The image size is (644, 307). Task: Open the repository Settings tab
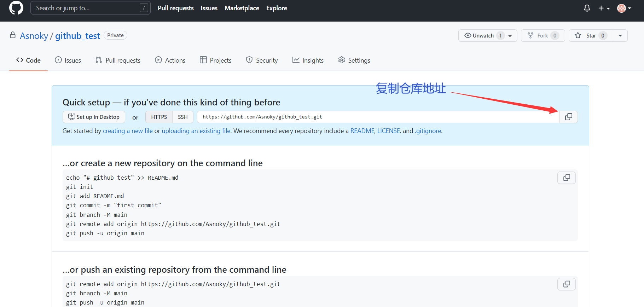354,60
